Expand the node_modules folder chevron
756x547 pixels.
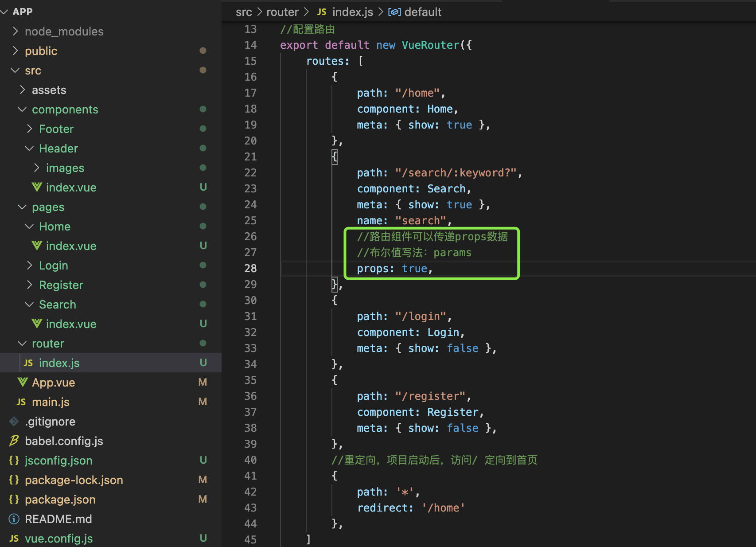16,31
